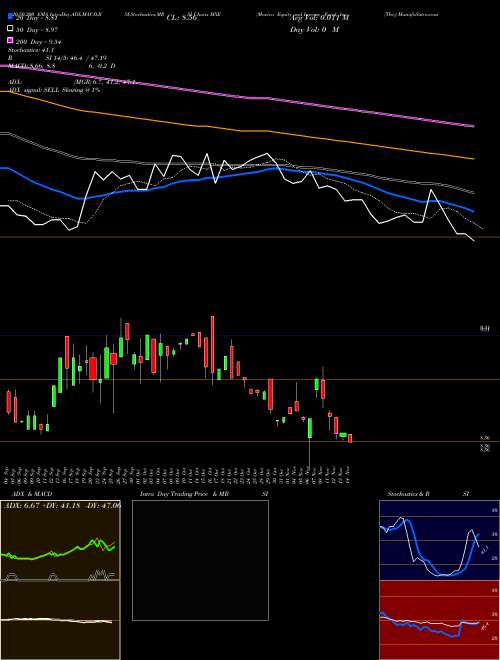The width and height of the screenshot is (500, 660).
Task: Click the tallest red candlestick in the chart
Action: [212, 344]
